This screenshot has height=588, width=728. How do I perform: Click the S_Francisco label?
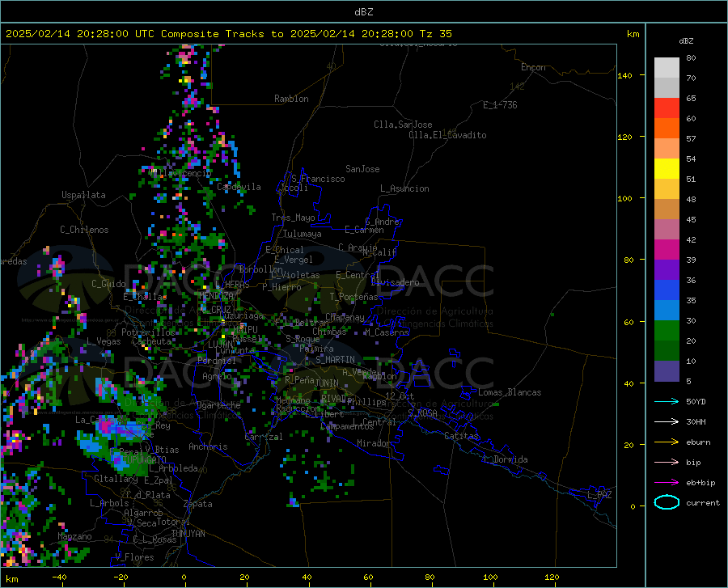pyautogui.click(x=318, y=179)
